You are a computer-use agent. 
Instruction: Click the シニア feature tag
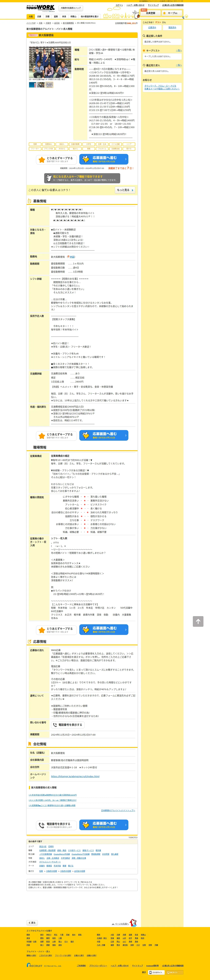[x=129, y=144]
